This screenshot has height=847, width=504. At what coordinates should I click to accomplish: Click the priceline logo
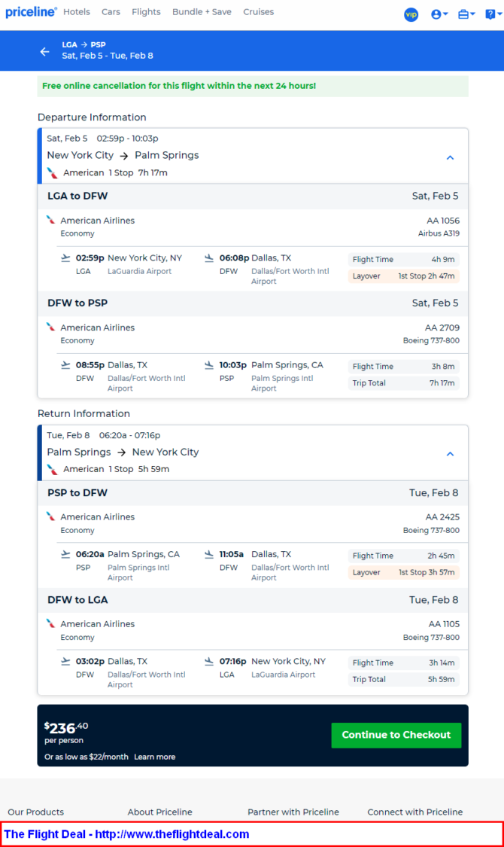coord(31,12)
